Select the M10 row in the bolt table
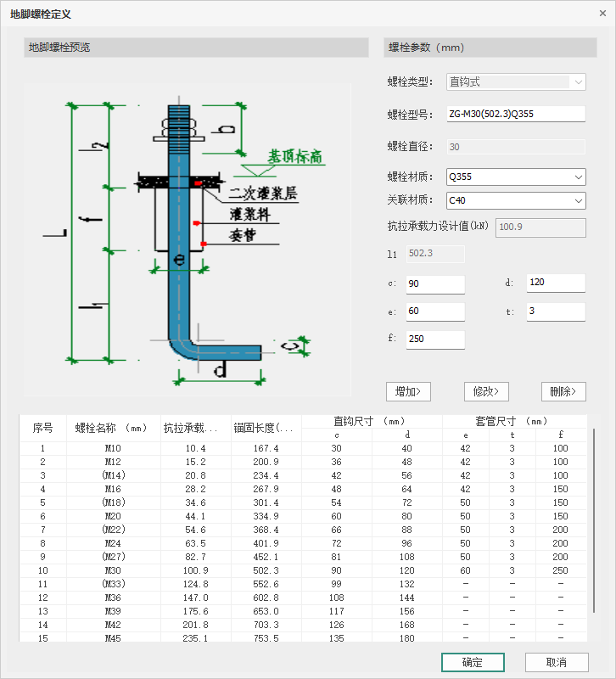This screenshot has height=679, width=616. [x=303, y=448]
